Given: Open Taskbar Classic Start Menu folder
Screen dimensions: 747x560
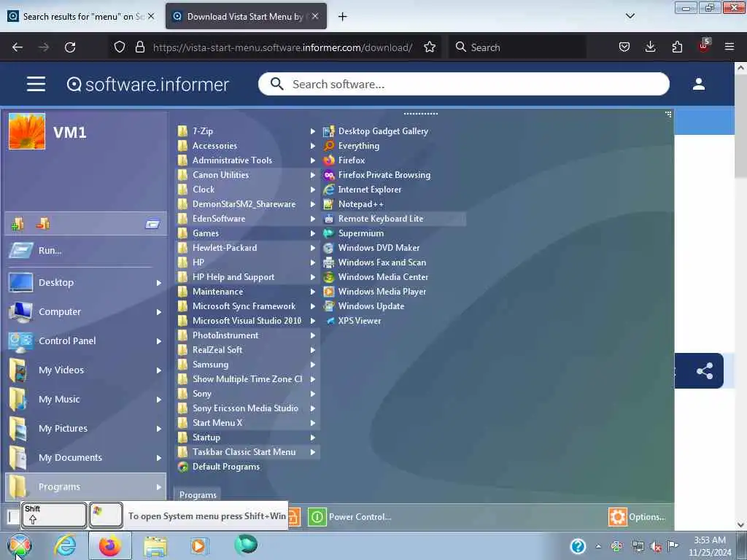Looking at the screenshot, I should tap(247, 452).
